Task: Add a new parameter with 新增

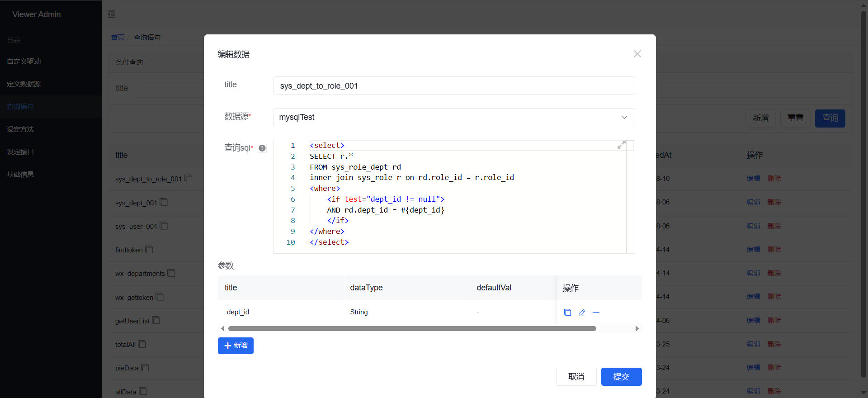Action: [236, 346]
